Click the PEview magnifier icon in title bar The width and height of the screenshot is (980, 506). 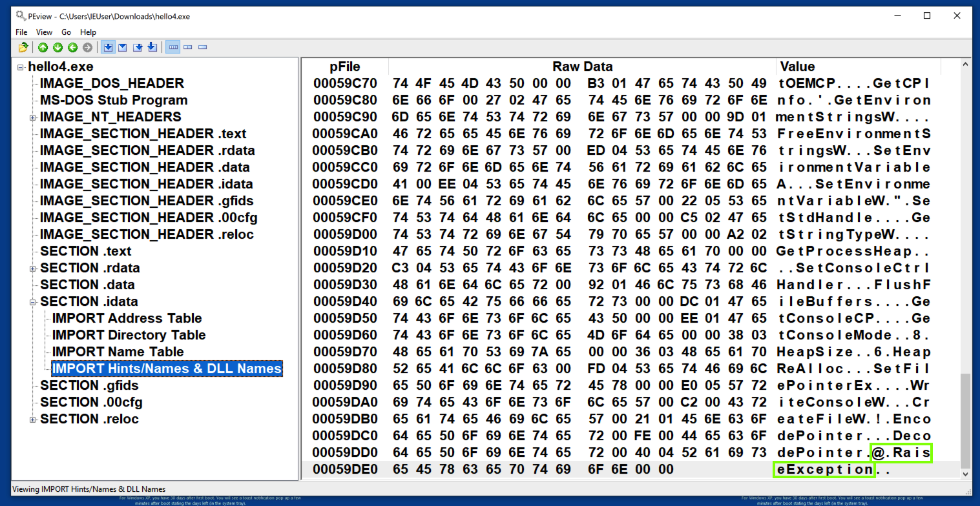(x=21, y=15)
